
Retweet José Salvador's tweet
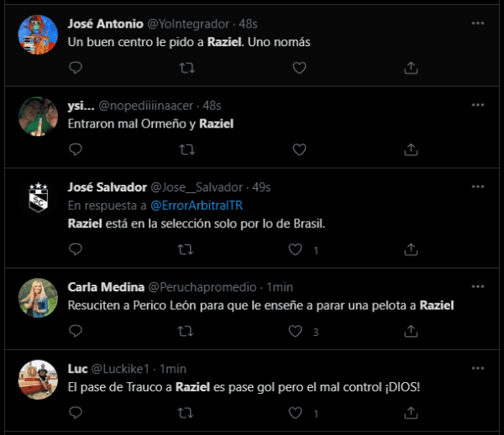tap(187, 249)
